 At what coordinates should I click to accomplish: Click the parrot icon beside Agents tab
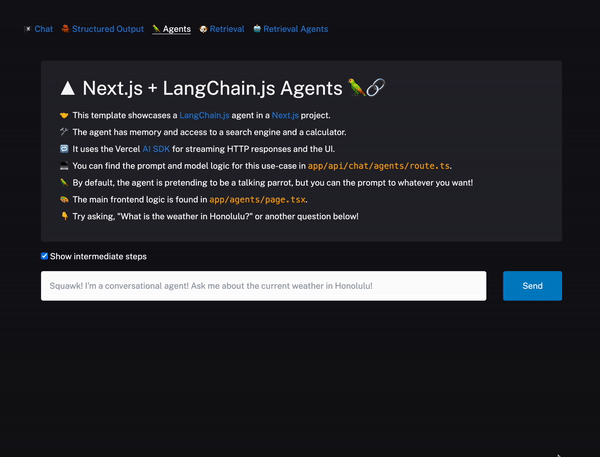[156, 29]
